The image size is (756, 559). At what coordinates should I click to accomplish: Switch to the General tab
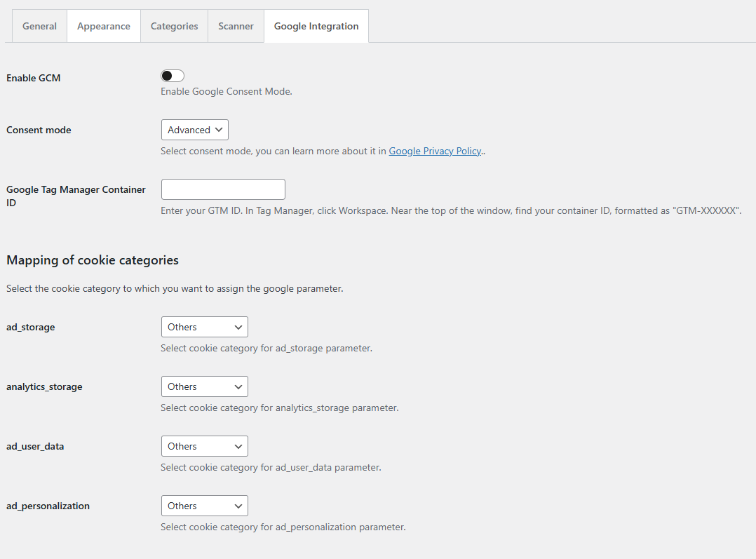(x=39, y=26)
